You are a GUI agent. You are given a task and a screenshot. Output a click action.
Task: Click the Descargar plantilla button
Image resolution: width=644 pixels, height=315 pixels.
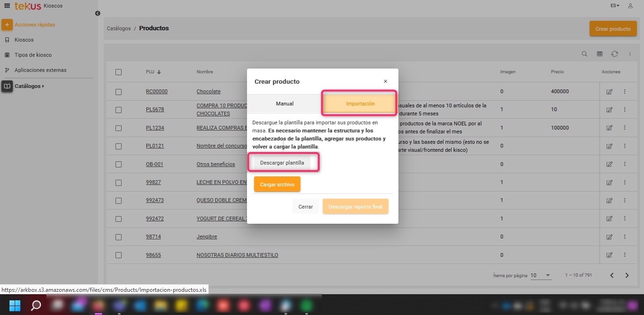click(282, 163)
